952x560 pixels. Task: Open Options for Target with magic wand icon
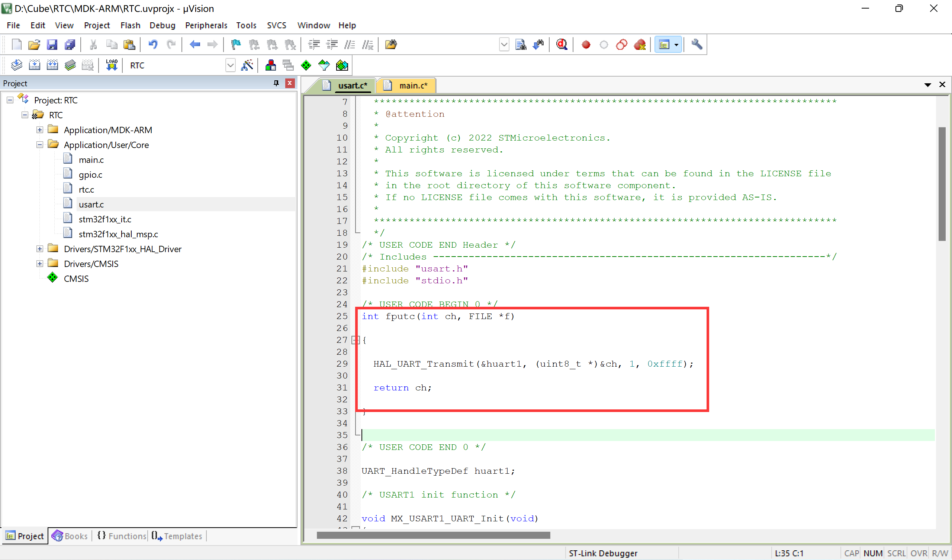tap(247, 65)
